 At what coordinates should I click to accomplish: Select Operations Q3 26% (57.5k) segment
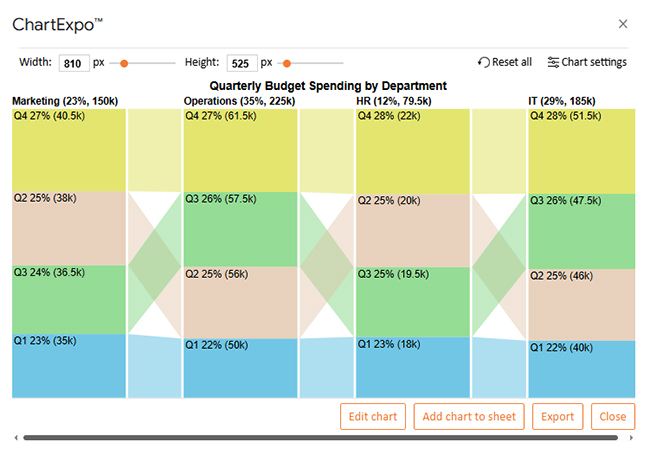[x=241, y=229]
